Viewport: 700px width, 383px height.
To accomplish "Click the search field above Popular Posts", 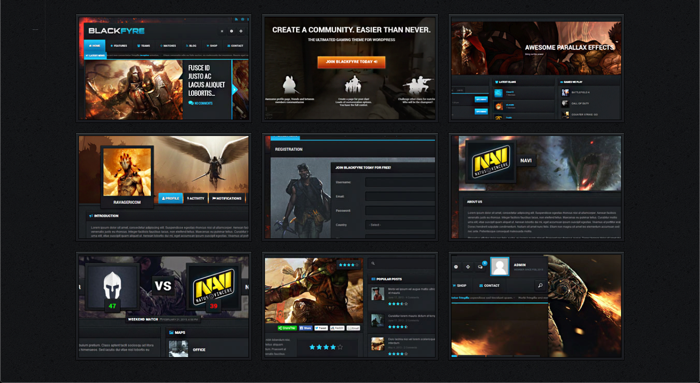I will click(x=401, y=264).
